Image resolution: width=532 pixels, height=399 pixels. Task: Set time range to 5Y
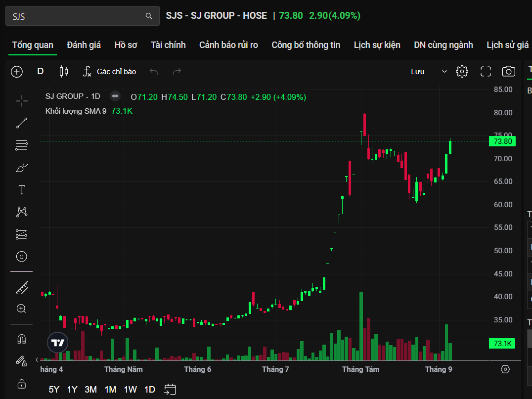click(54, 390)
